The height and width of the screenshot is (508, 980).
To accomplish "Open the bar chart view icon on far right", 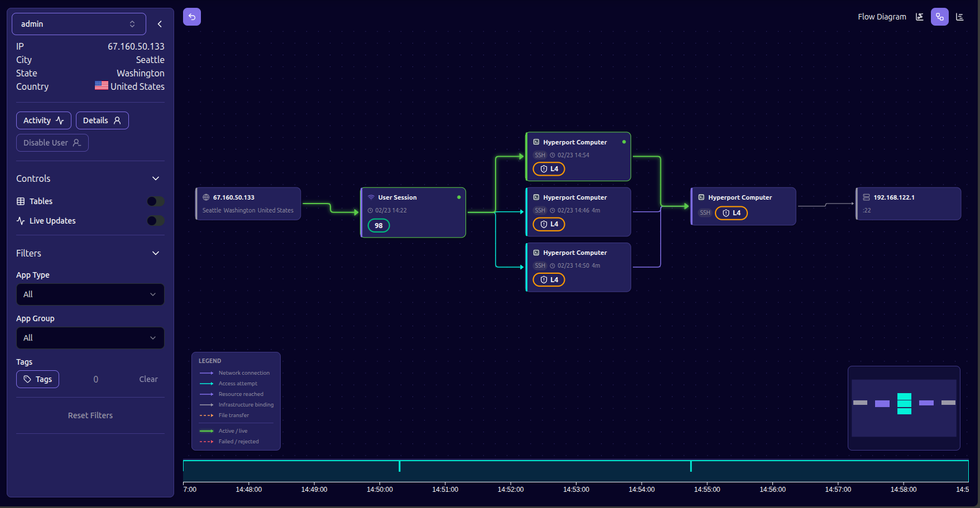I will coord(960,17).
